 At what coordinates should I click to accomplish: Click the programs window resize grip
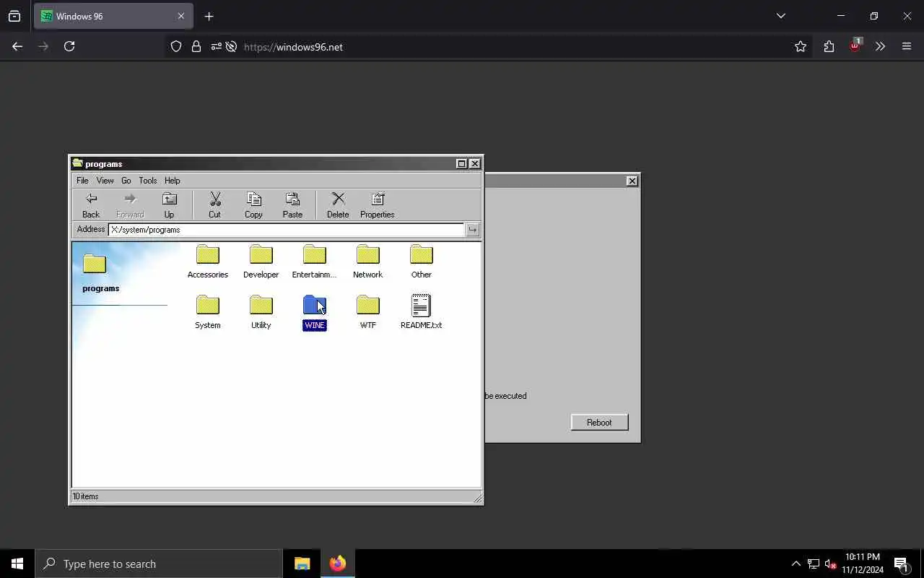coord(477,498)
